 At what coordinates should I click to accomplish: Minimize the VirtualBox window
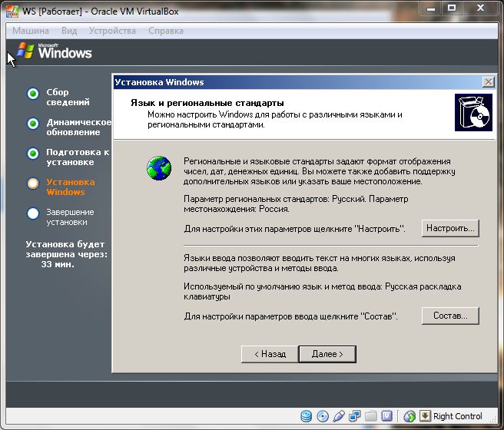point(431,8)
